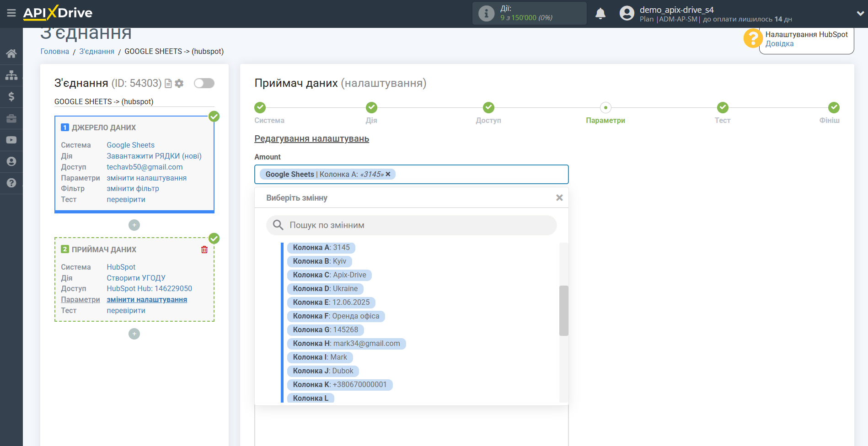Click the Редагування налаштувань heading

tap(312, 139)
